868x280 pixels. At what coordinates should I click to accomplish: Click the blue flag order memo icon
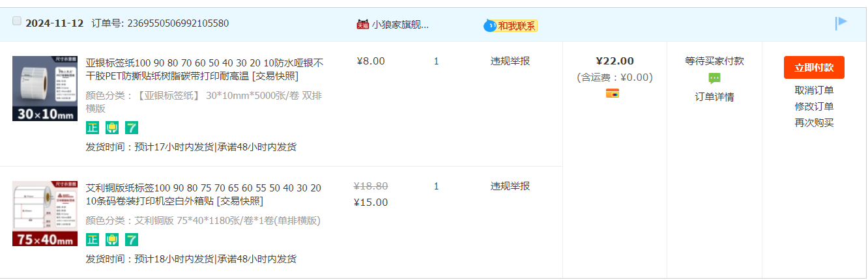pos(841,23)
